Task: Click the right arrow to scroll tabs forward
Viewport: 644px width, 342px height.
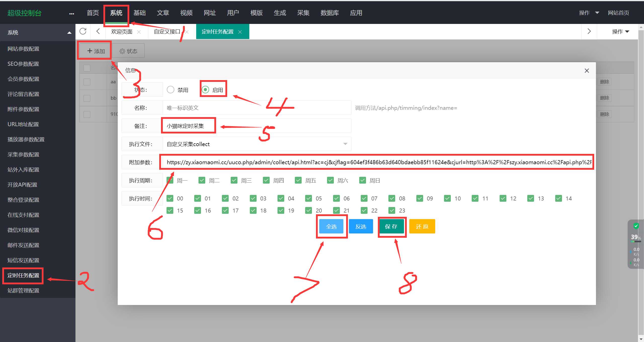Action: 589,31
